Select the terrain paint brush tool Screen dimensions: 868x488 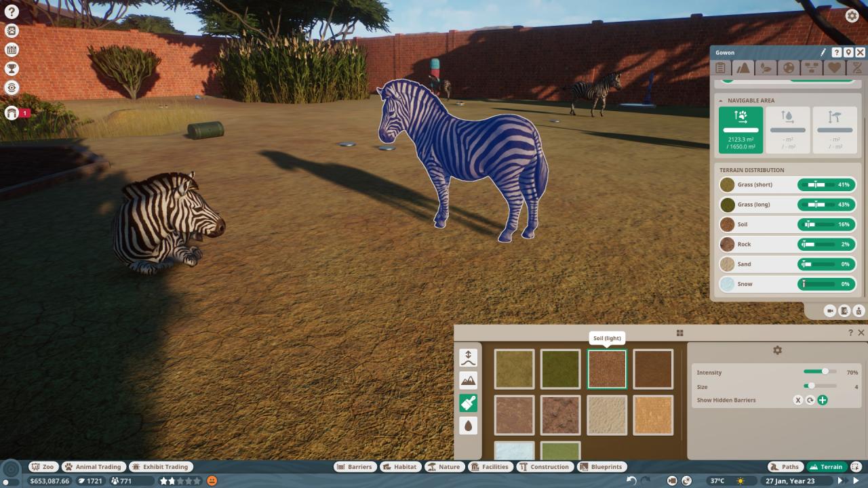tap(468, 403)
